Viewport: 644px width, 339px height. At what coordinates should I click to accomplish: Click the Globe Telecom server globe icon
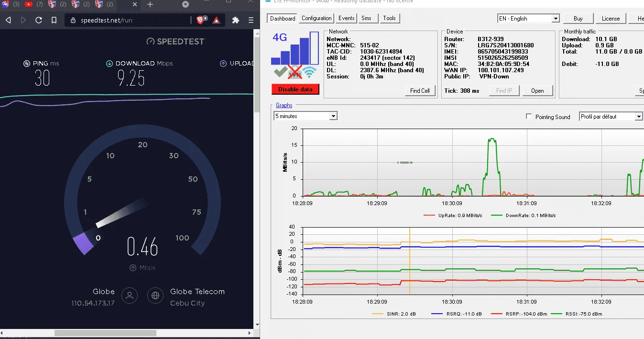point(155,295)
